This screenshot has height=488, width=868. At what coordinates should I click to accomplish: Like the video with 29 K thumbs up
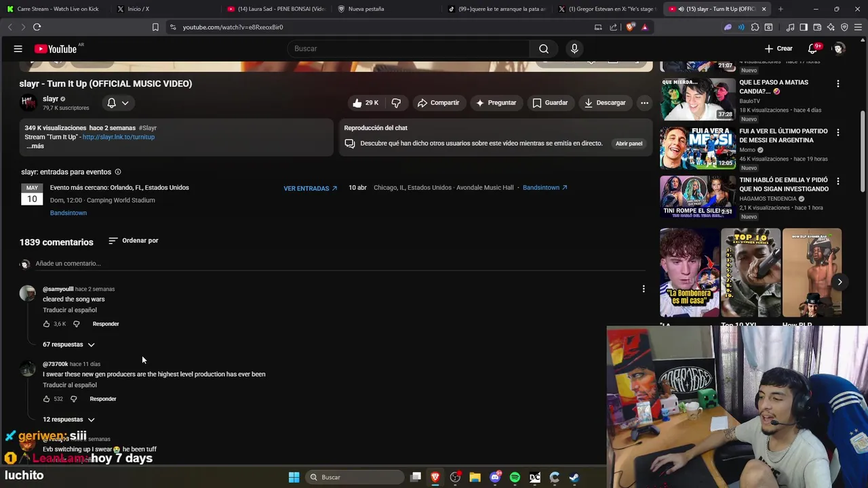tap(366, 103)
